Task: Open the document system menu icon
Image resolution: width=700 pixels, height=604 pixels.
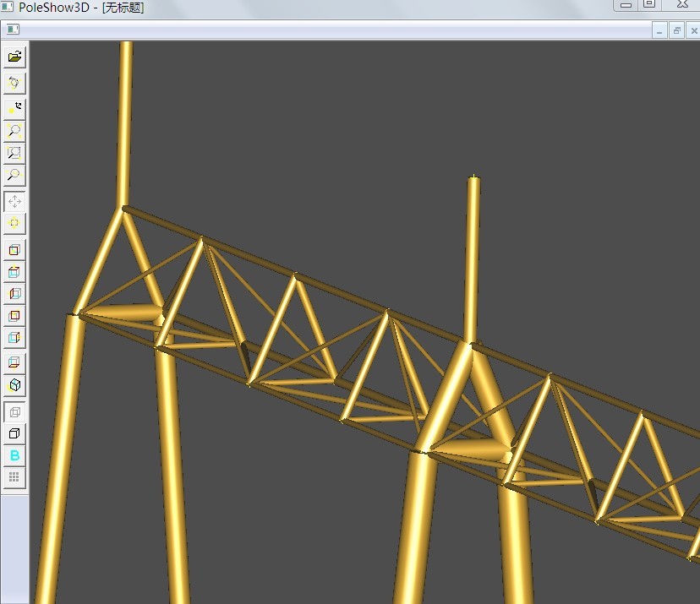Action: [13, 30]
